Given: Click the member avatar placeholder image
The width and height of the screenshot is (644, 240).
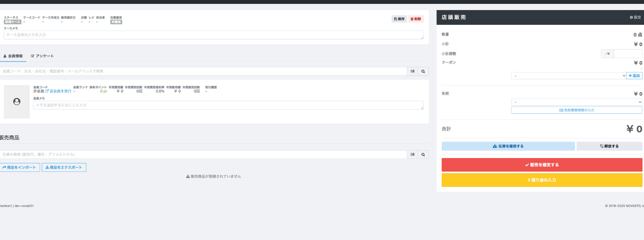Looking at the screenshot, I should point(17,102).
